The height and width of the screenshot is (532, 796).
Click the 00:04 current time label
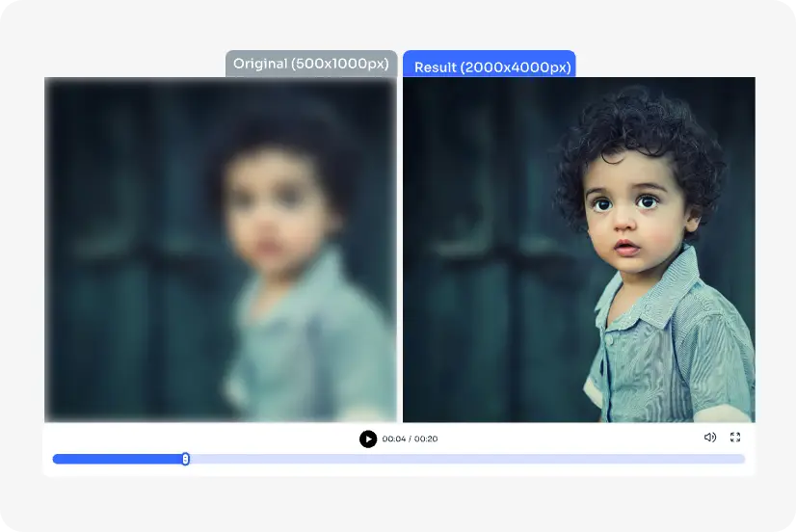(x=393, y=439)
